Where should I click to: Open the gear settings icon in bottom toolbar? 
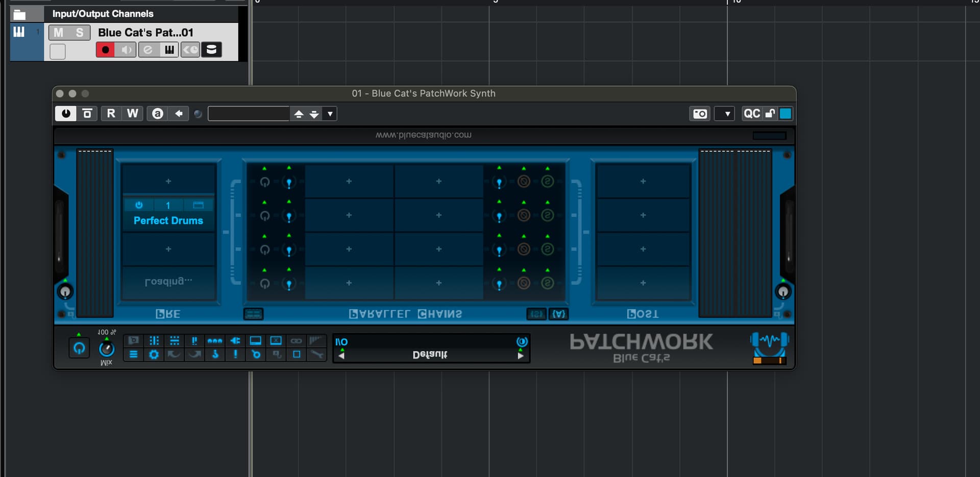point(154,354)
